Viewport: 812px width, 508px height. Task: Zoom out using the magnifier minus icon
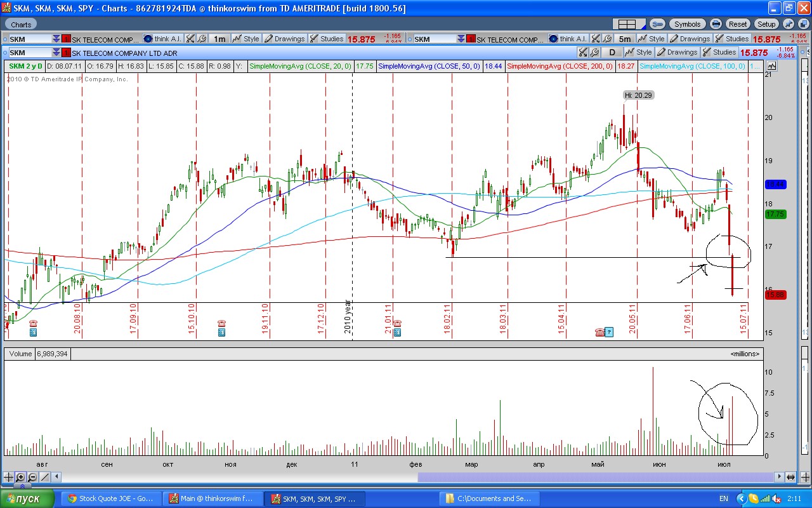[x=32, y=477]
